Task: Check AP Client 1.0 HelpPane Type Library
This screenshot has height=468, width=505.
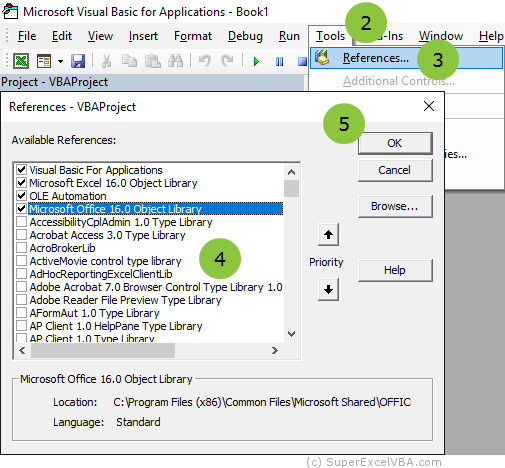Action: [x=21, y=326]
